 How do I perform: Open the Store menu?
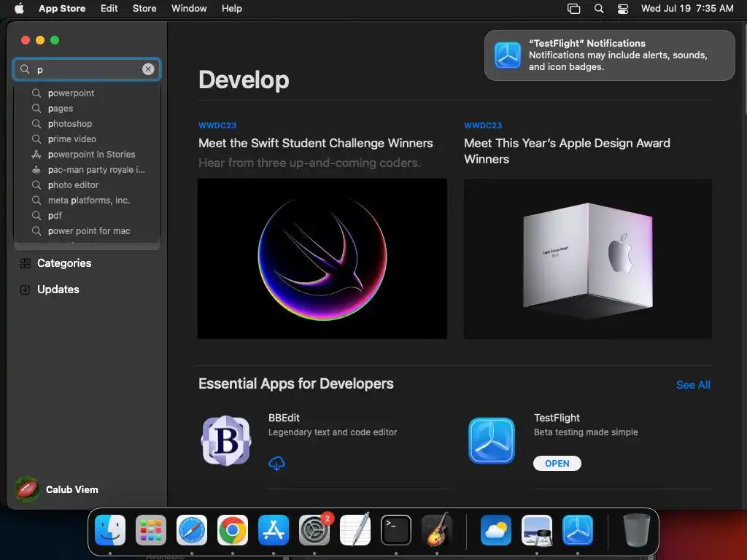(144, 8)
